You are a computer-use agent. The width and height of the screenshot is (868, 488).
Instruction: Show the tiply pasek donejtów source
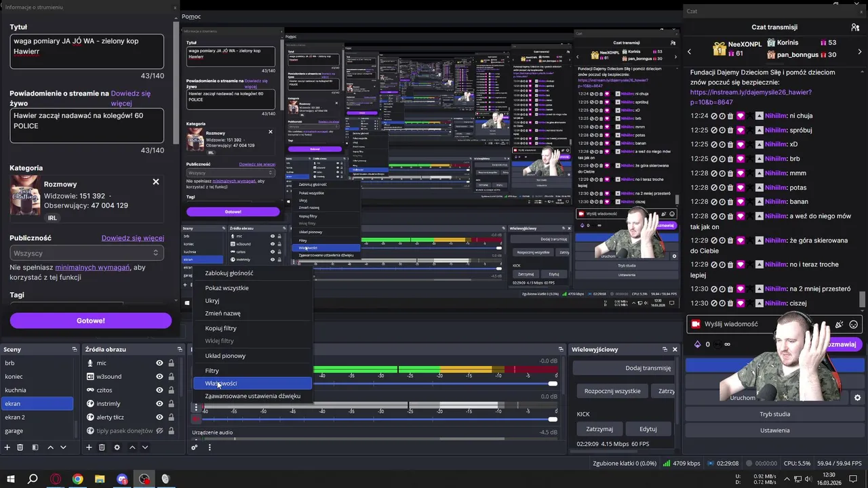[x=159, y=430]
